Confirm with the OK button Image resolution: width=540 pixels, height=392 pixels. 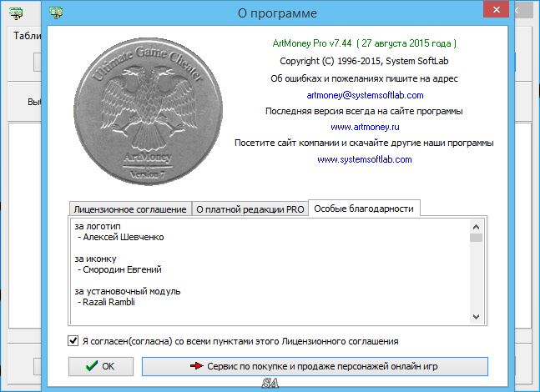101,366
